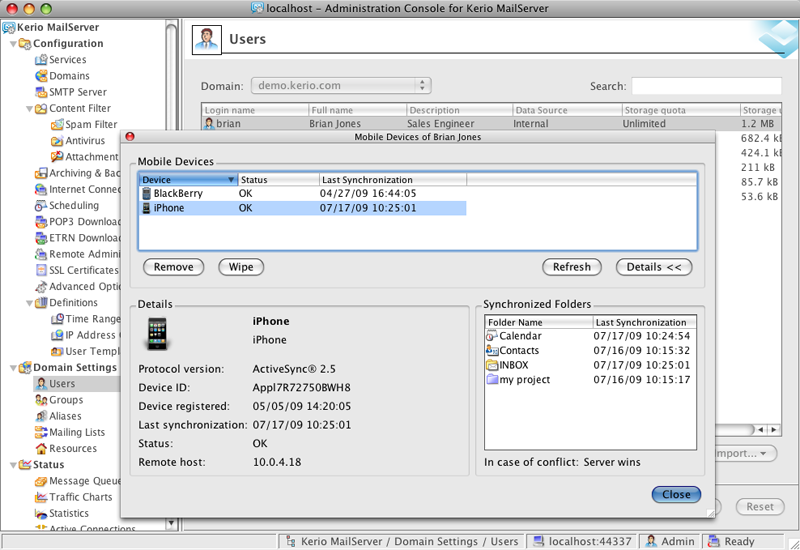Screen dimensions: 800x550
Task: Select Kerio MailServer root node
Action: (x=58, y=28)
